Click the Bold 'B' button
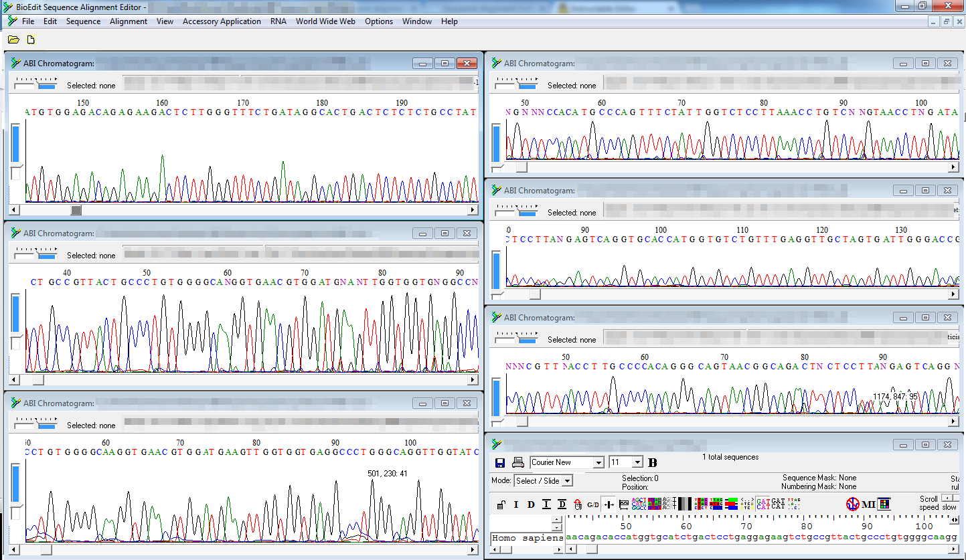Screen dimensions: 966x560 point(652,462)
